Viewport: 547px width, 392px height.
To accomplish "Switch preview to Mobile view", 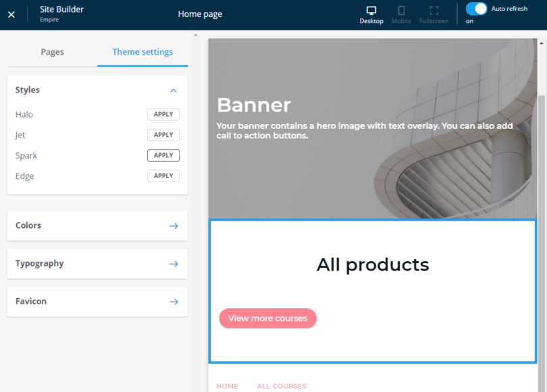I will pyautogui.click(x=401, y=13).
